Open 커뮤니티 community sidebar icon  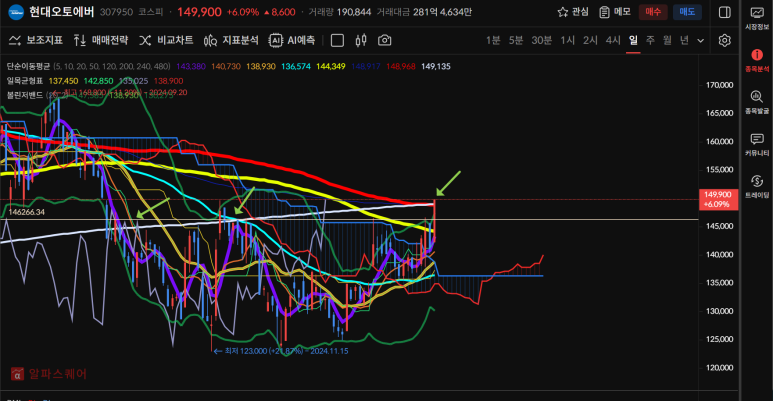tap(757, 145)
